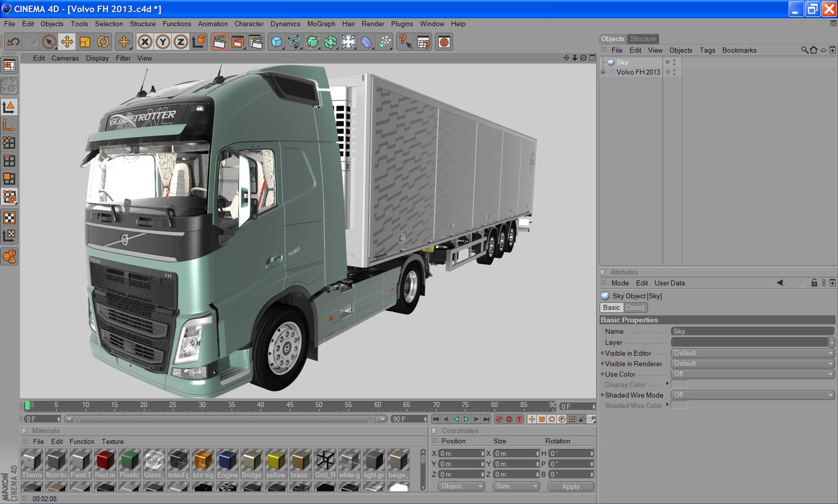
Task: Expand the Volvo FH 2013 object tree
Action: (x=603, y=72)
